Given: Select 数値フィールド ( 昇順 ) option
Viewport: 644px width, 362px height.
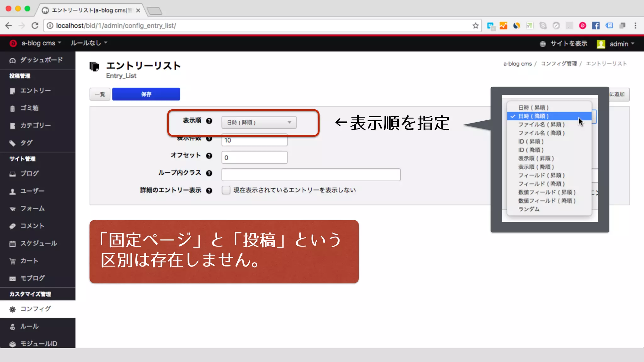Looking at the screenshot, I should pyautogui.click(x=549, y=192).
